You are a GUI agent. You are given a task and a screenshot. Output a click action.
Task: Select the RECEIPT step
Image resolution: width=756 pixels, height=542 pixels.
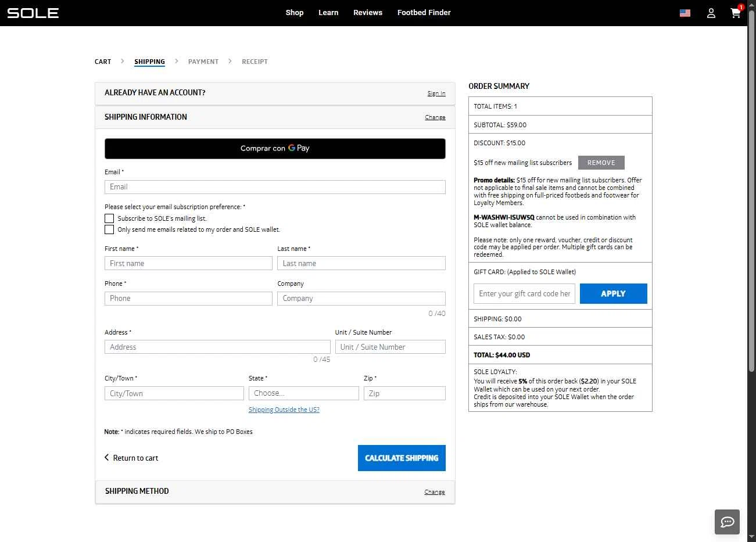pyautogui.click(x=255, y=62)
